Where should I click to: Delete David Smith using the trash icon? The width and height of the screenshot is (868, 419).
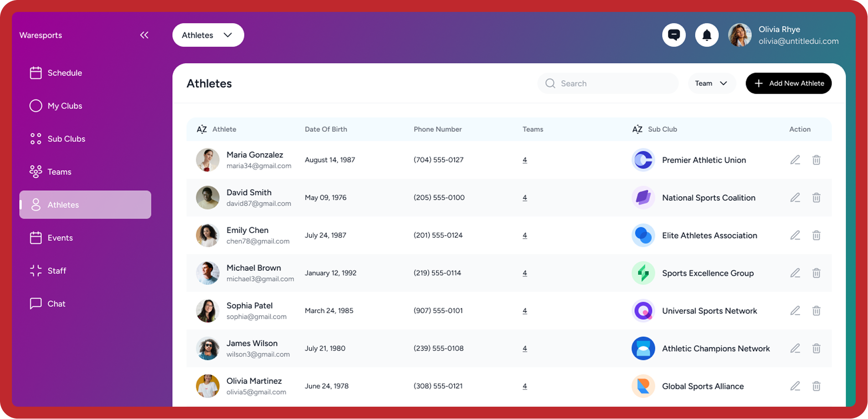[816, 198]
